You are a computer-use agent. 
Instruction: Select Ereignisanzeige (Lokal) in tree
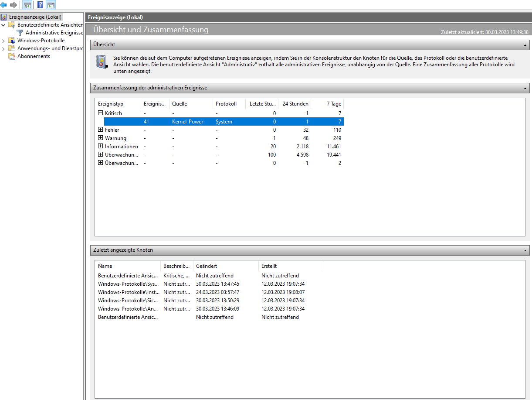tap(35, 17)
